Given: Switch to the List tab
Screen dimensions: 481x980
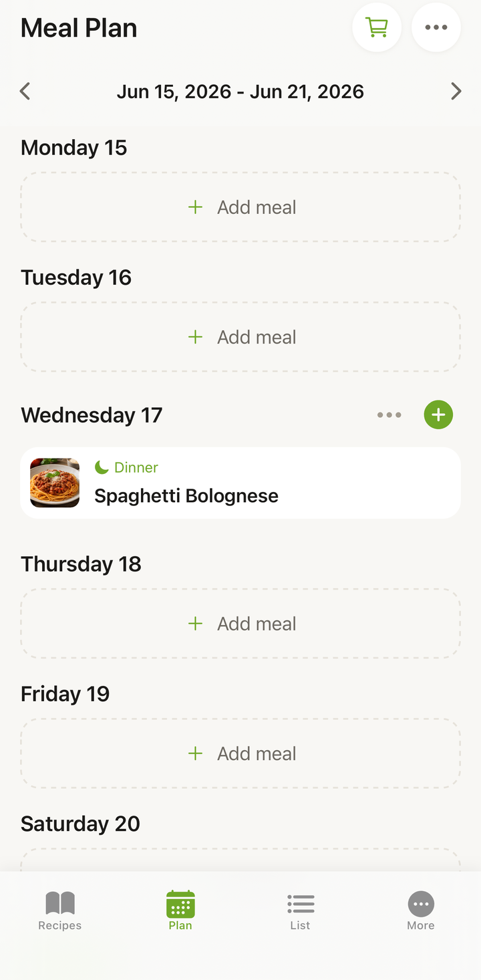Looking at the screenshot, I should [x=301, y=910].
